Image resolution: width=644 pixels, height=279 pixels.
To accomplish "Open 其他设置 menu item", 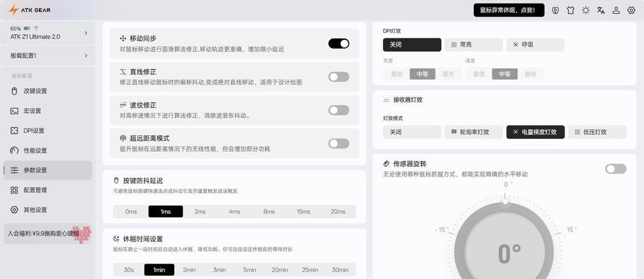I will (47, 210).
